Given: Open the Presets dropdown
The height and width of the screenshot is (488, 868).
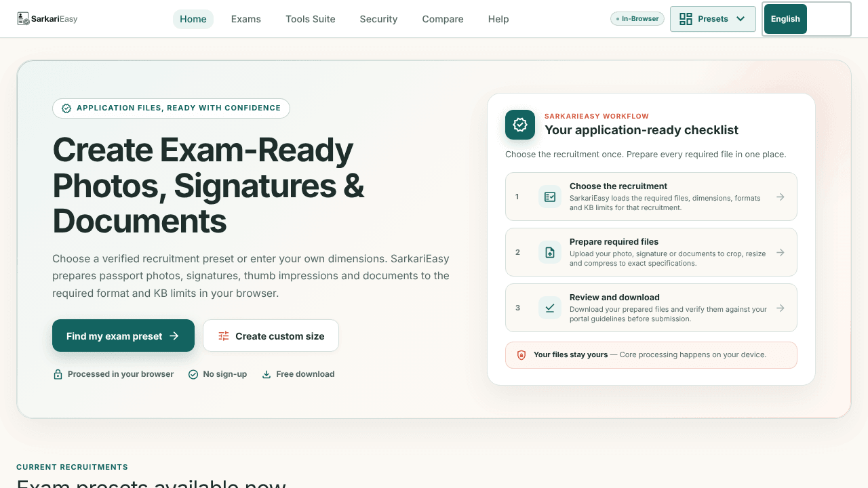Looking at the screenshot, I should (713, 19).
